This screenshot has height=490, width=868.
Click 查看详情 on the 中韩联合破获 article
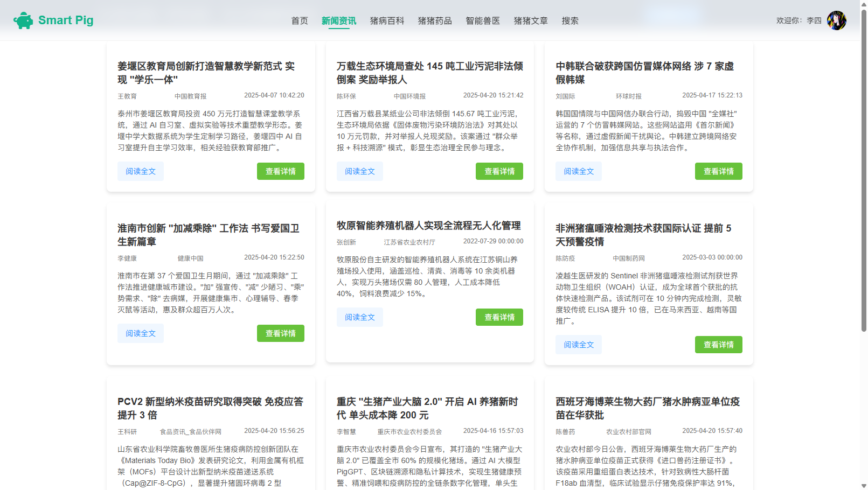(x=719, y=171)
